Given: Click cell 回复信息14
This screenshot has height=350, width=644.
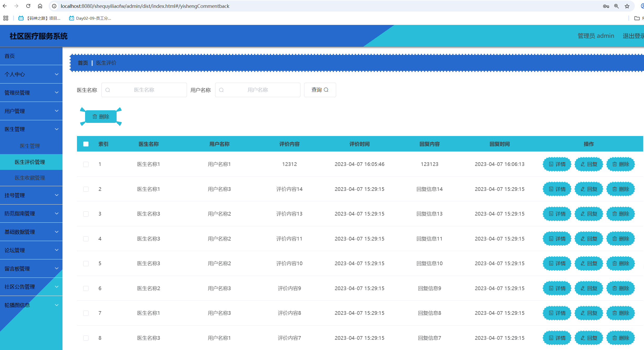Looking at the screenshot, I should tap(429, 189).
